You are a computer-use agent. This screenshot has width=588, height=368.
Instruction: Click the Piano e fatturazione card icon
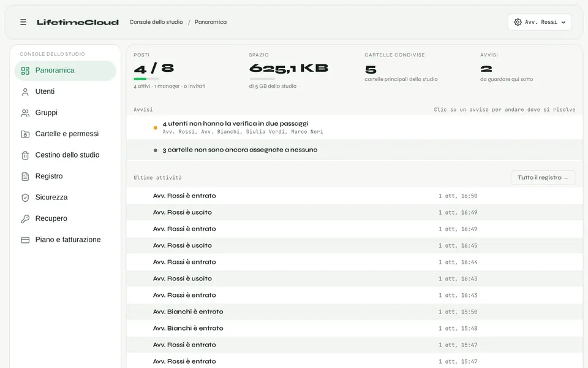[x=25, y=240]
